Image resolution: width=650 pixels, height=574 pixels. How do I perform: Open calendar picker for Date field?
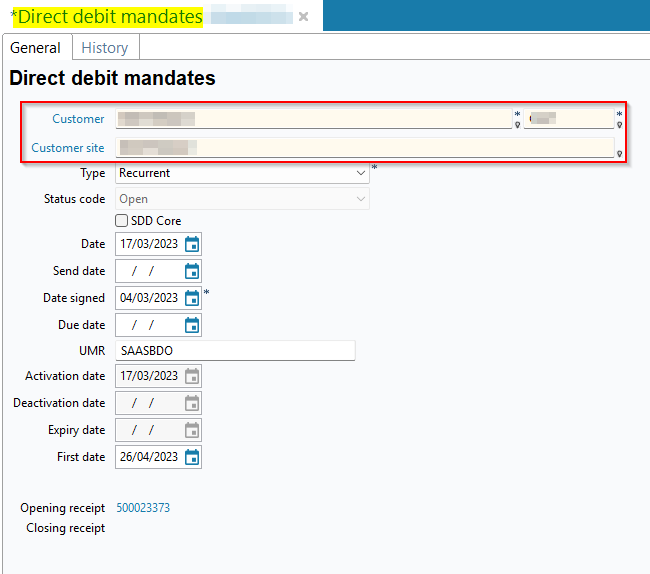pyautogui.click(x=192, y=244)
